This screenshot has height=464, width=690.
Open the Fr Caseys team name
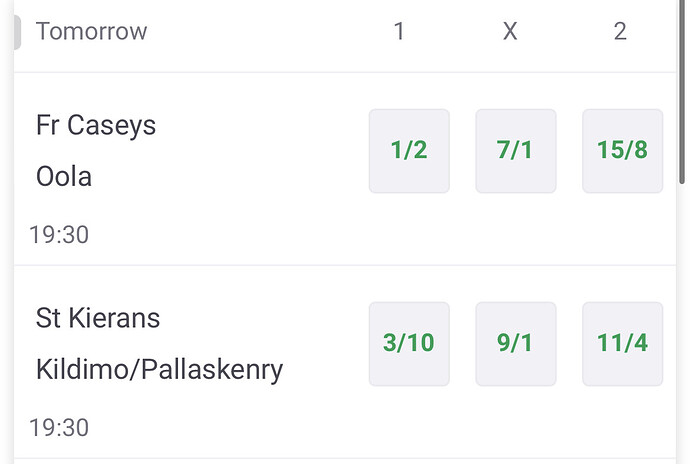pyautogui.click(x=96, y=126)
